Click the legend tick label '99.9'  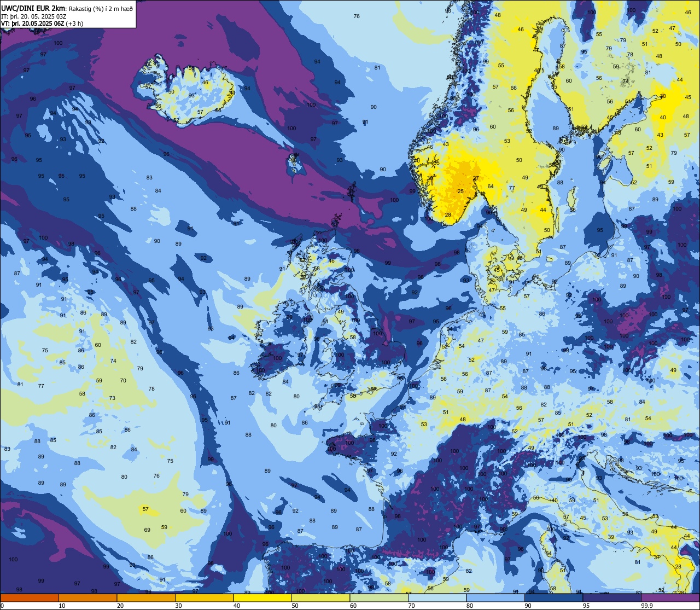coord(647,606)
